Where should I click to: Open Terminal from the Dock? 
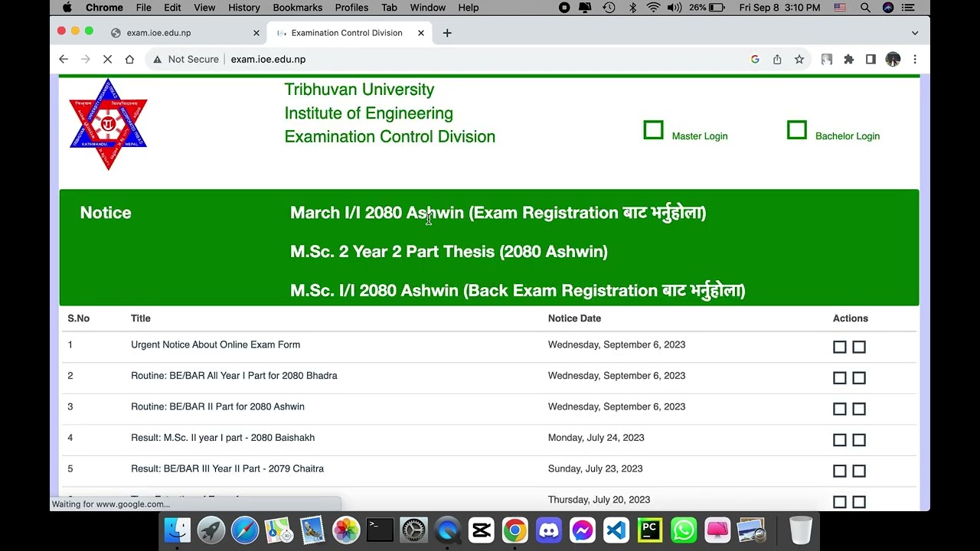click(380, 530)
